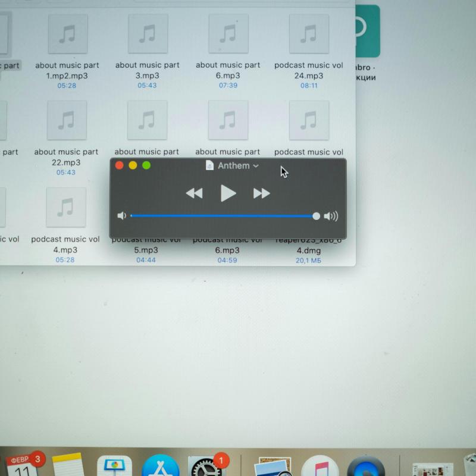Select the podcast music vol 24.mp3 file

[309, 35]
